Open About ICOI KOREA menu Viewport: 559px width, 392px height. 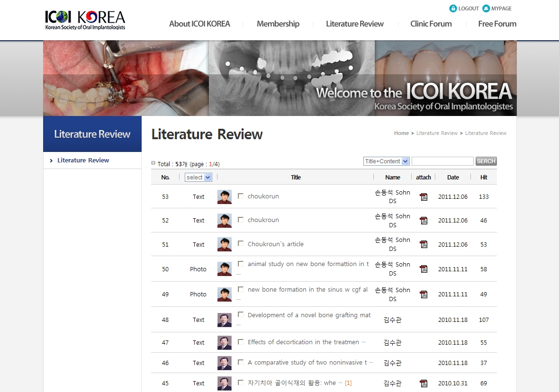pyautogui.click(x=199, y=24)
